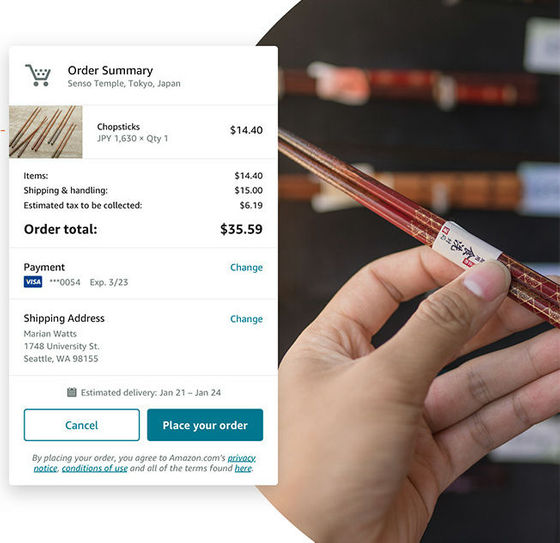Open the conditions of use link
This screenshot has width=560, height=543.
pos(95,468)
